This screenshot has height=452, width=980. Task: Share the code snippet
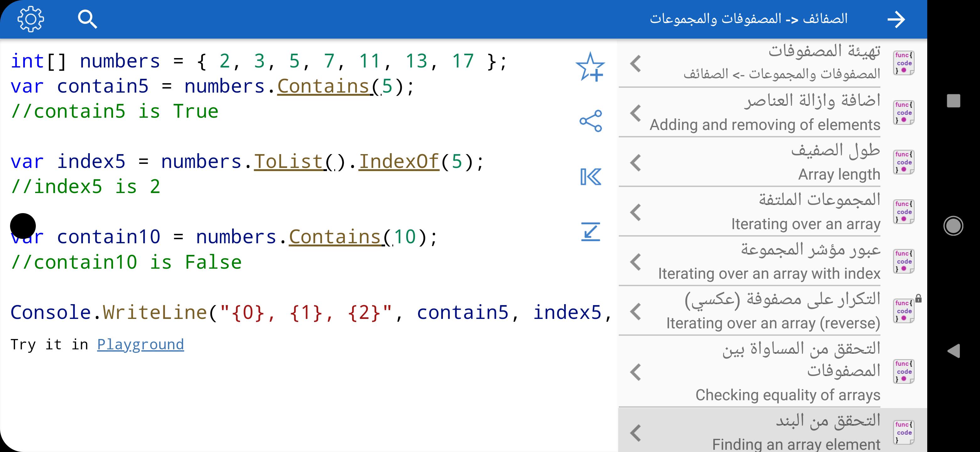(x=591, y=121)
